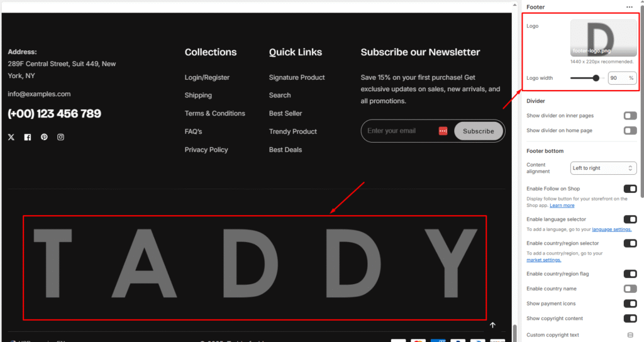Turn on Enable country name toggle
Image resolution: width=644 pixels, height=342 pixels.
tap(630, 289)
